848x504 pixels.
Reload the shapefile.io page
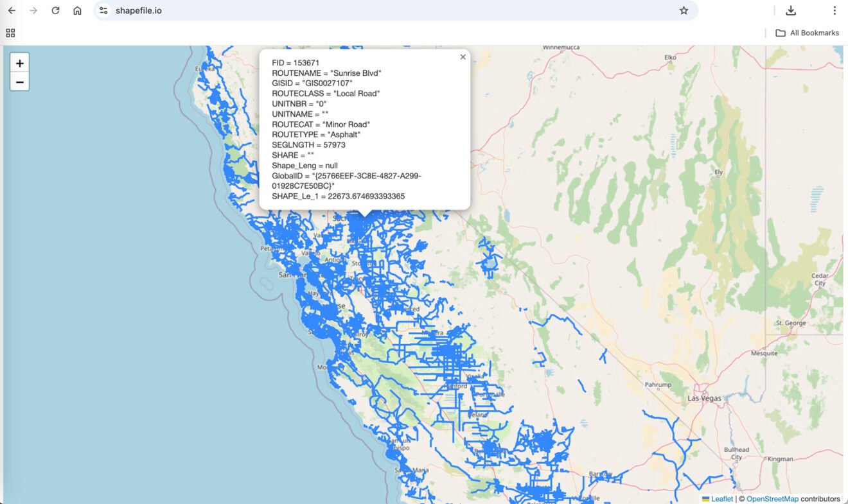coord(55,10)
